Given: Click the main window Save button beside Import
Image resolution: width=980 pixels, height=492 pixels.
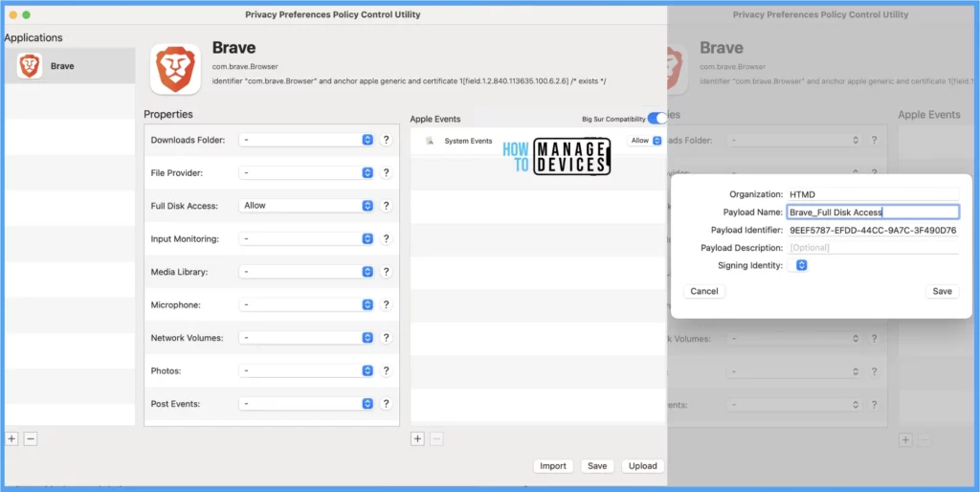Looking at the screenshot, I should pos(597,466).
